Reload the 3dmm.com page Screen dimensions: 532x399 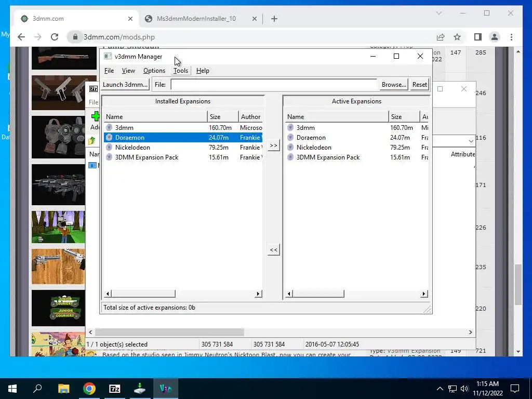click(54, 37)
